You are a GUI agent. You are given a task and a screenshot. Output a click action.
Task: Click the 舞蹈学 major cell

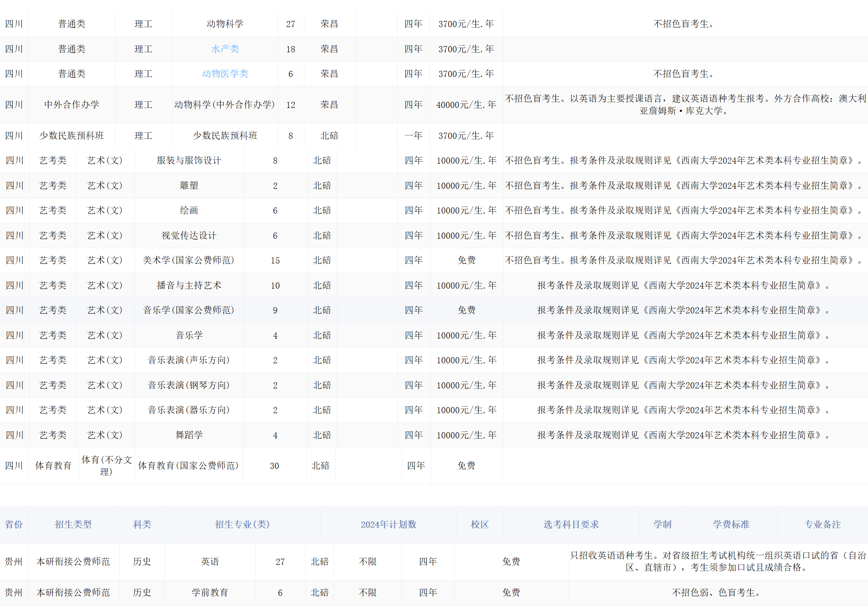189,435
